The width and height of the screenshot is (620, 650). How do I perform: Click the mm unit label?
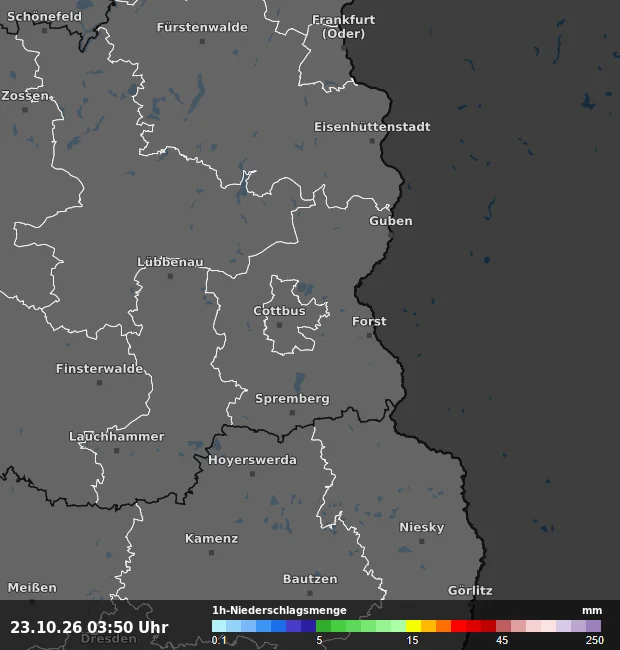pyautogui.click(x=592, y=611)
